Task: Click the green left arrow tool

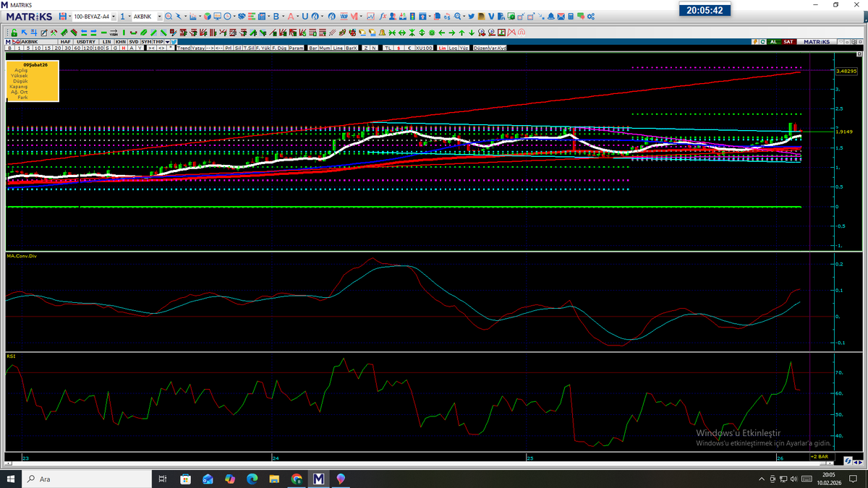Action: pyautogui.click(x=442, y=33)
